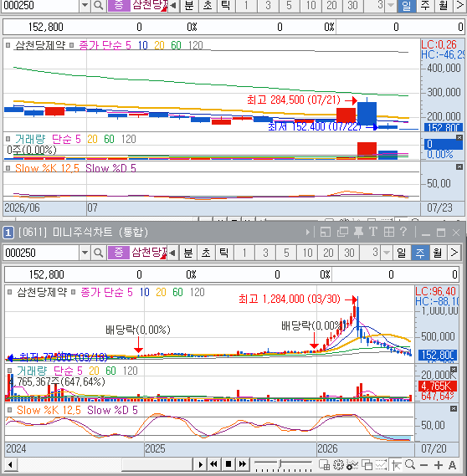
Task: Open stock code dropdown in lower window
Action: point(85,253)
